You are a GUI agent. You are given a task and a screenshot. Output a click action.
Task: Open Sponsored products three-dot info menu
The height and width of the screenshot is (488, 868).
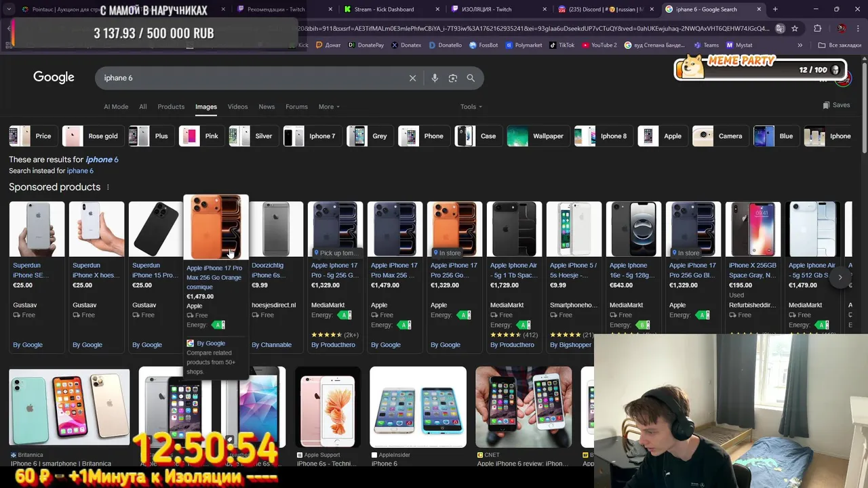108,187
